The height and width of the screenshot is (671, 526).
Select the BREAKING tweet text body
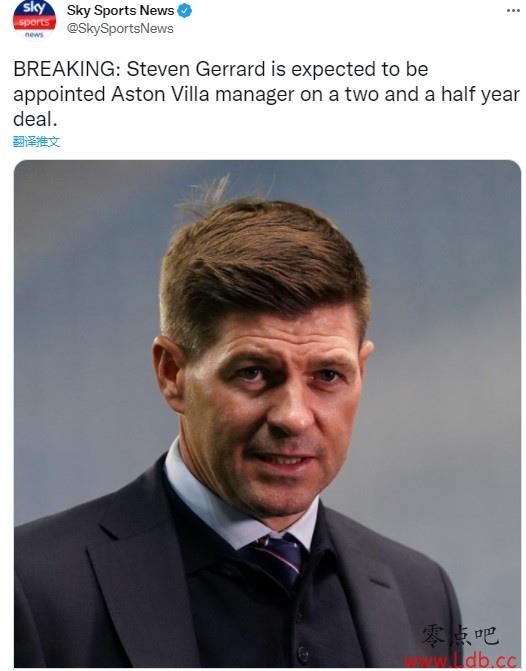[x=267, y=94]
